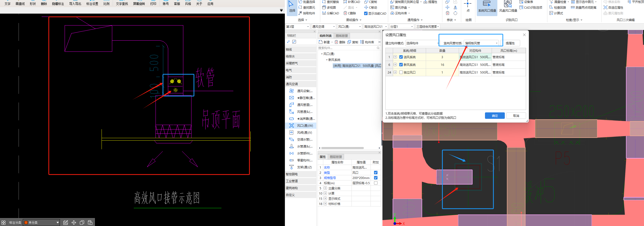644x226 pixels.
Task: Switch to 图纸管理 tab
Action: tap(342, 36)
